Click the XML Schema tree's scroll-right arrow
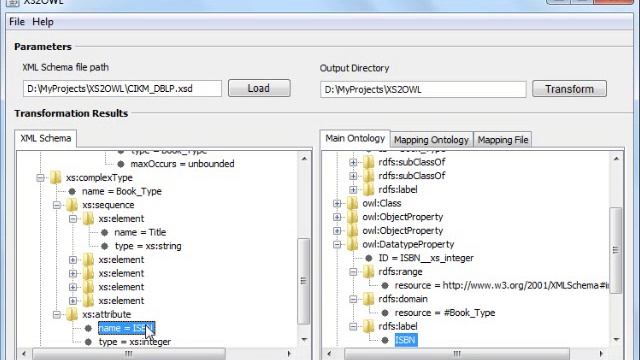 click(289, 353)
